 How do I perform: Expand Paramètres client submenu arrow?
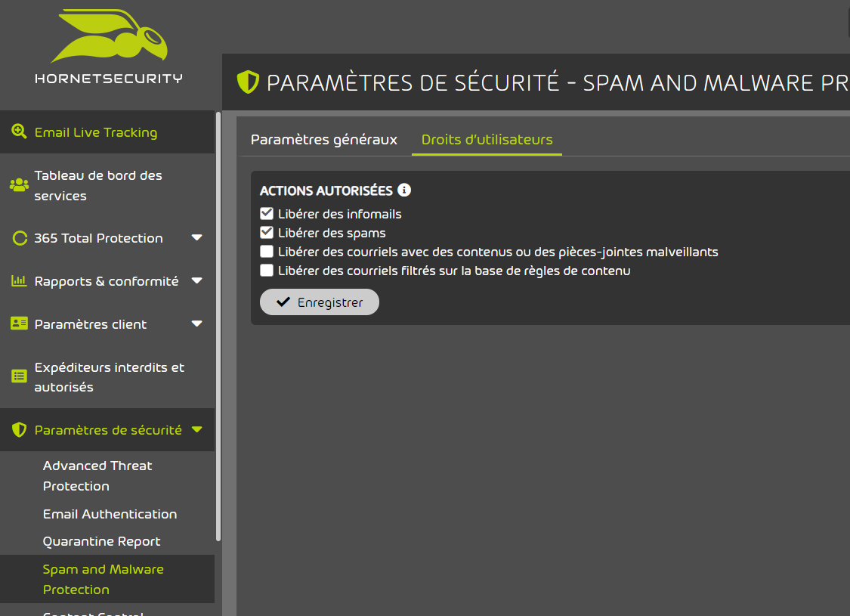click(x=196, y=323)
